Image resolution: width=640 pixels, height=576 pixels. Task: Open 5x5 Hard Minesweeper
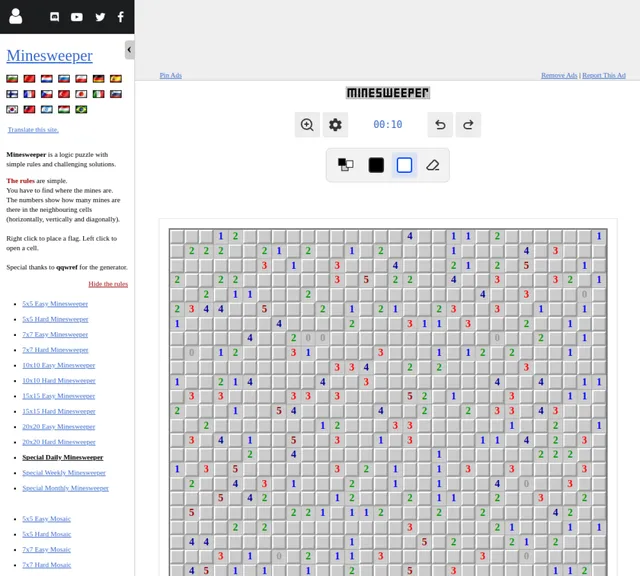55,319
